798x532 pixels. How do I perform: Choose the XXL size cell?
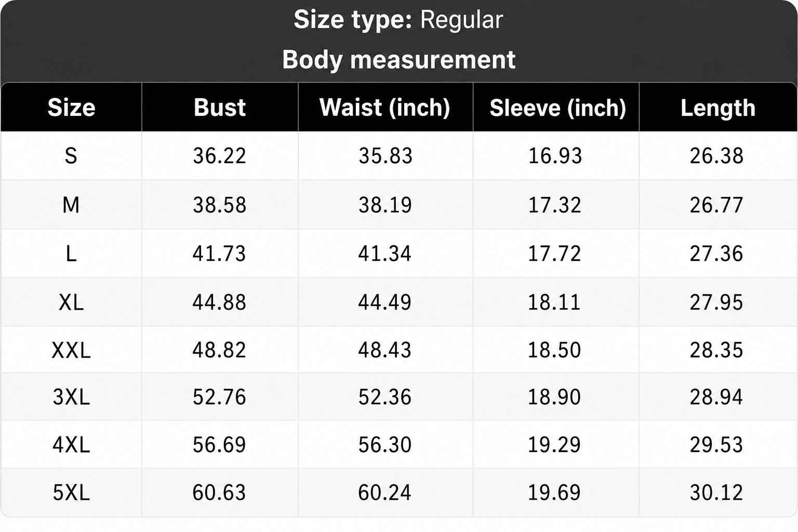[71, 350]
